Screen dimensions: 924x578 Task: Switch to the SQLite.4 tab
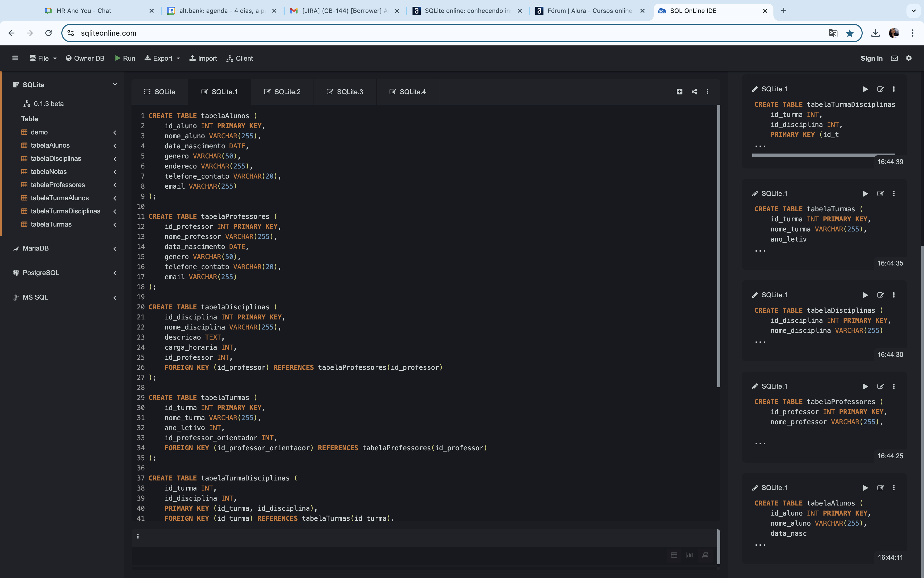tap(407, 92)
